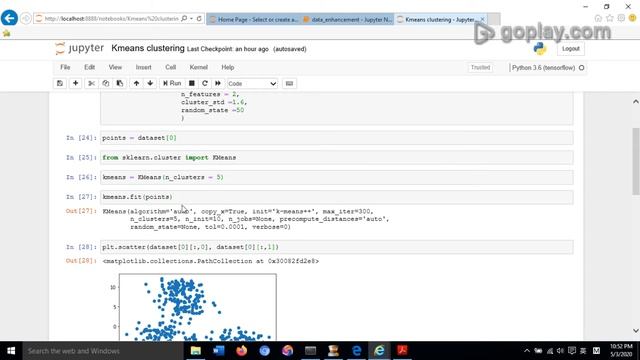Screen dimensions: 640x360
Task: Open Adobe Acrobat from taskbar
Action: coord(402,351)
